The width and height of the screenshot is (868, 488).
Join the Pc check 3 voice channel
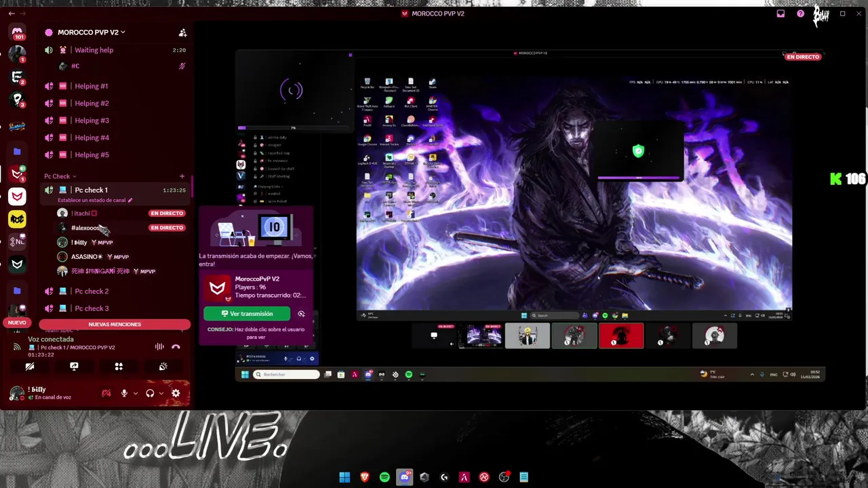[x=115, y=308]
